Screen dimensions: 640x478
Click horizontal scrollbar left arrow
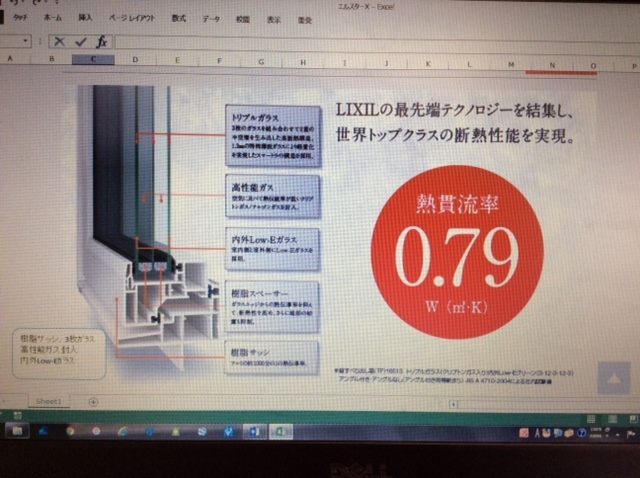[x=453, y=404]
